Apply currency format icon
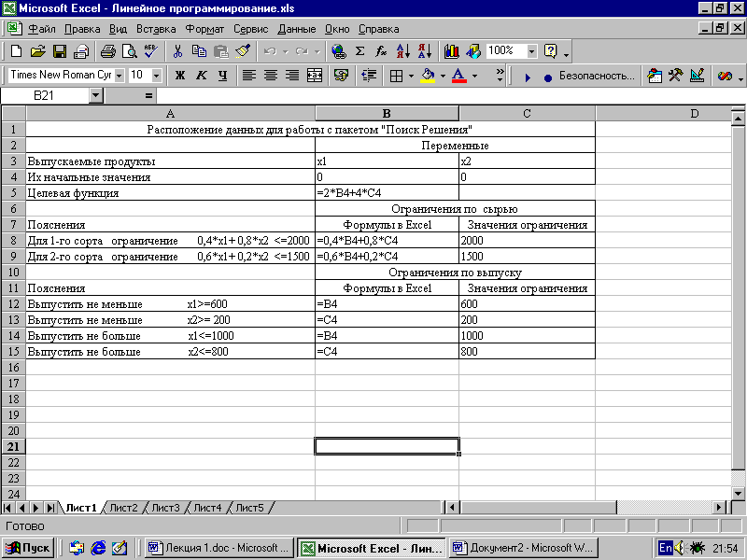This screenshot has width=747, height=560. (341, 76)
